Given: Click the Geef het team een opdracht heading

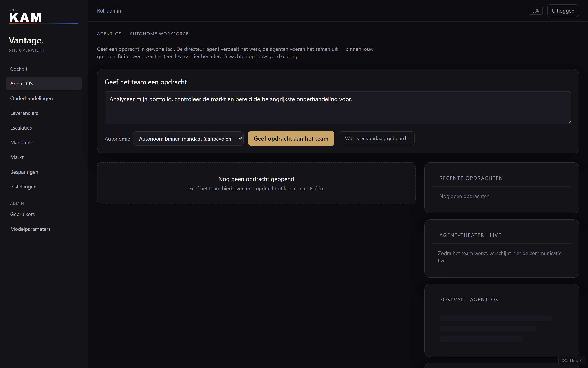Looking at the screenshot, I should [146, 82].
